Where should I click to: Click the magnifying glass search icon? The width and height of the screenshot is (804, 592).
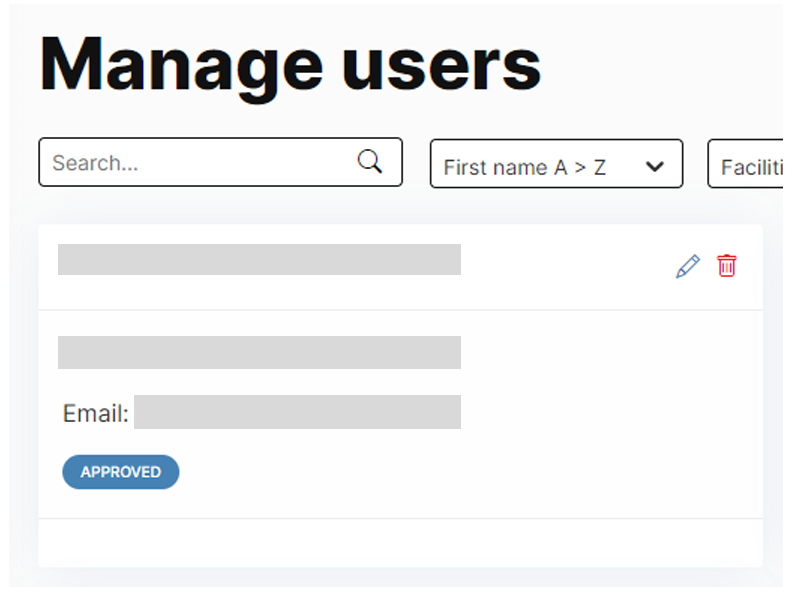(370, 162)
